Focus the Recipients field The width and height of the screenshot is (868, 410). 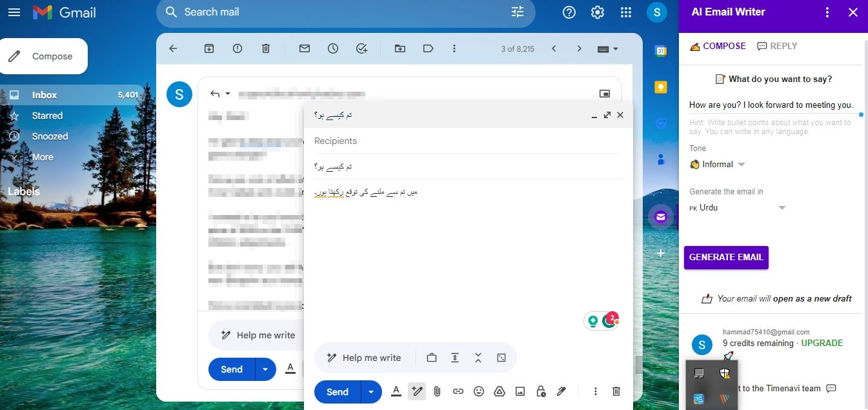point(468,141)
